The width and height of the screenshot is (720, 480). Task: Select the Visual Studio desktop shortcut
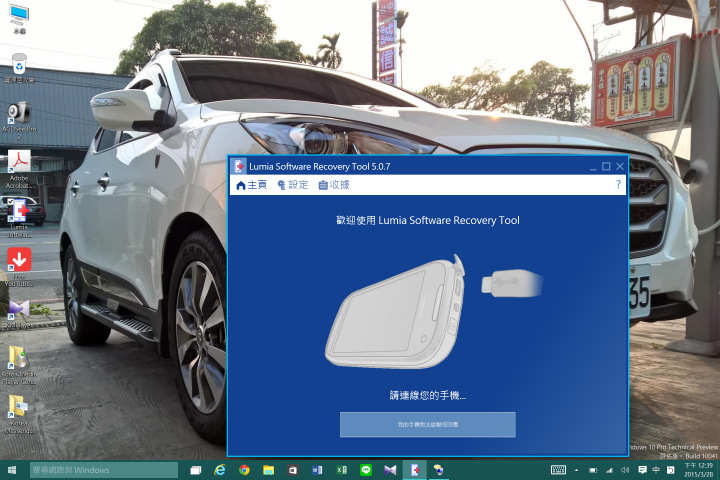pos(19,314)
